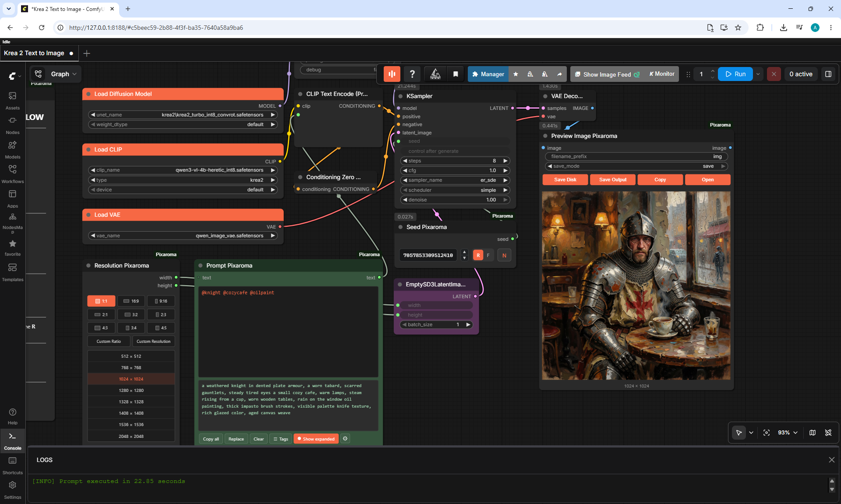
Task: Click the star icon beside Manager
Action: point(516,74)
